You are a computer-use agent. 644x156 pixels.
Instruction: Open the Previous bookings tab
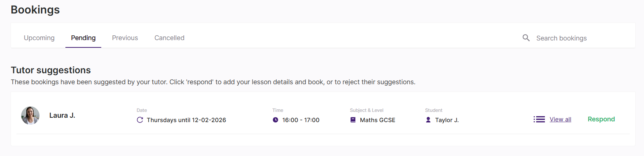[x=125, y=38]
